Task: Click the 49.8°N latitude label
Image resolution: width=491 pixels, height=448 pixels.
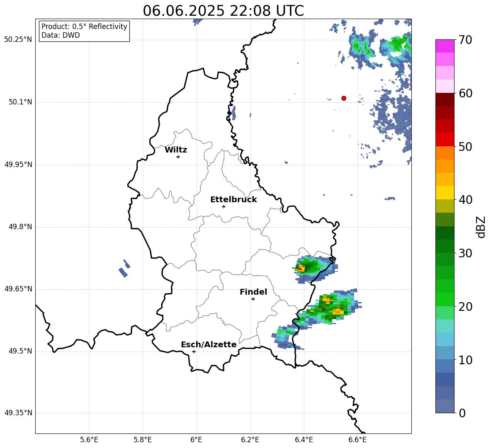Action: 20,227
